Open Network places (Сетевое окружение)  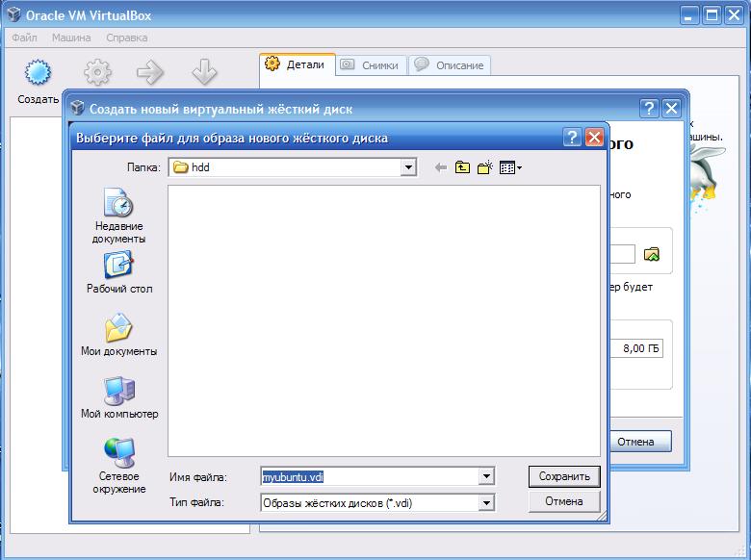click(x=119, y=466)
